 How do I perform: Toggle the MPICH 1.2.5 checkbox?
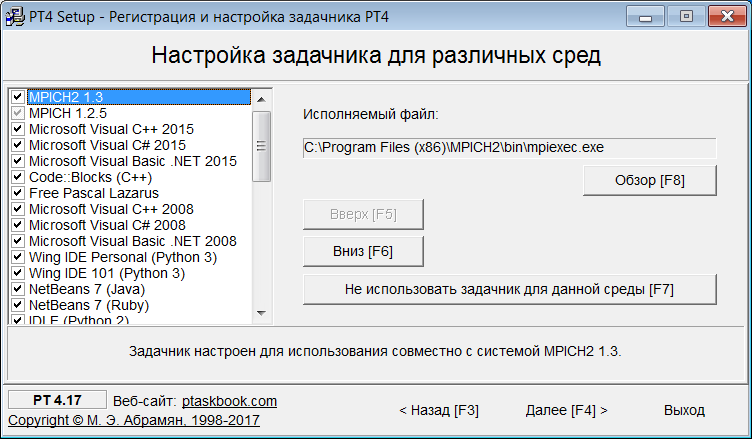point(18,113)
